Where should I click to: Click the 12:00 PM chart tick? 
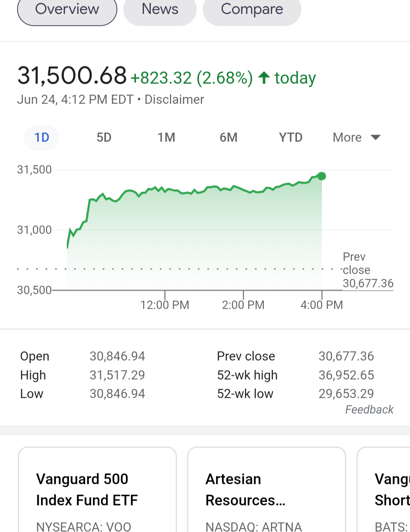point(165,305)
